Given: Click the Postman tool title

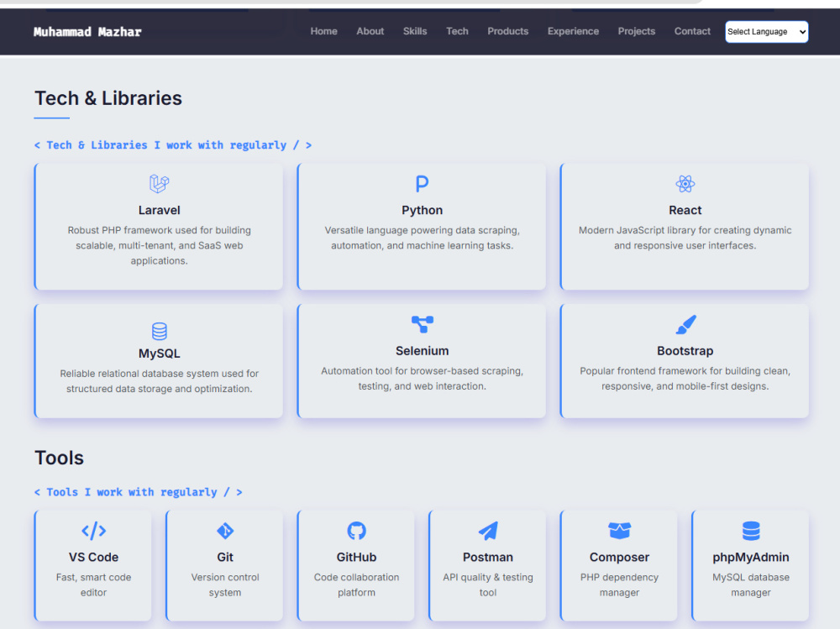Looking at the screenshot, I should [x=488, y=558].
